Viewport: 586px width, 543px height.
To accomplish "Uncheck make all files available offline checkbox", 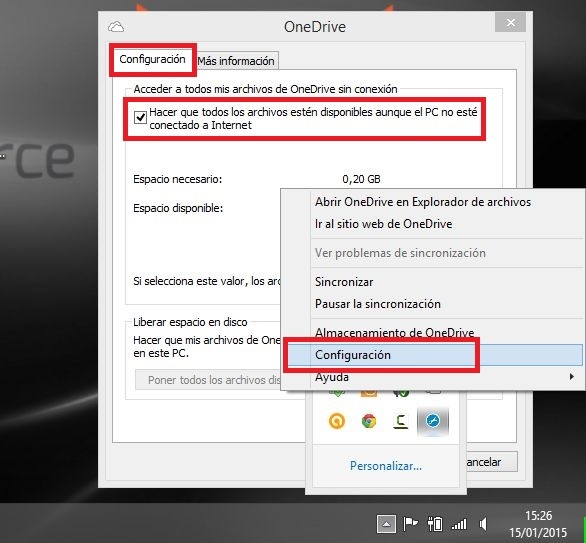I will tap(140, 118).
